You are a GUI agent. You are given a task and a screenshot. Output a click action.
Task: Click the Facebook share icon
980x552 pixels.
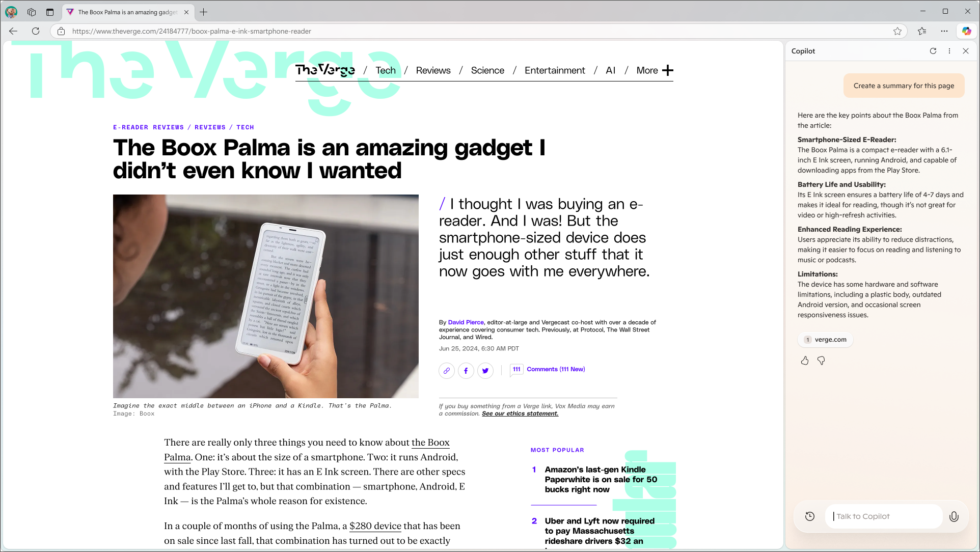point(466,370)
